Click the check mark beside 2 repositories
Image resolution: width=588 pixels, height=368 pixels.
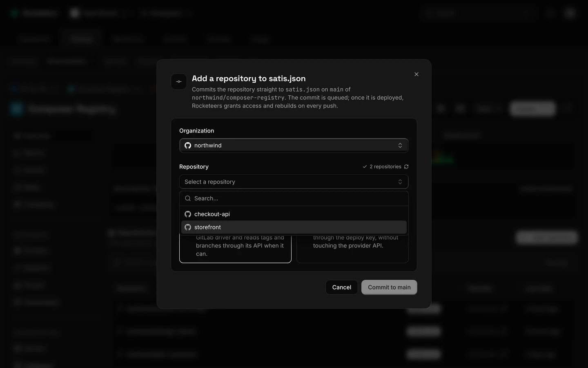pyautogui.click(x=365, y=166)
